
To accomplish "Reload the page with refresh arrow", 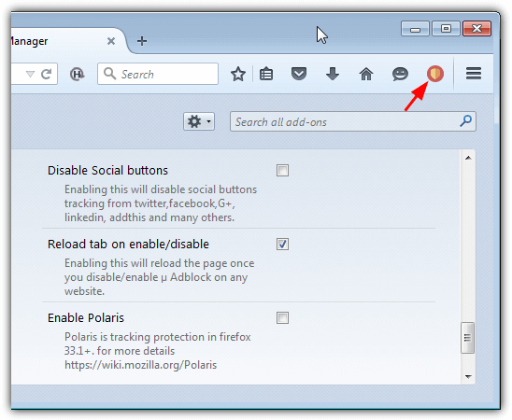I will 47,74.
